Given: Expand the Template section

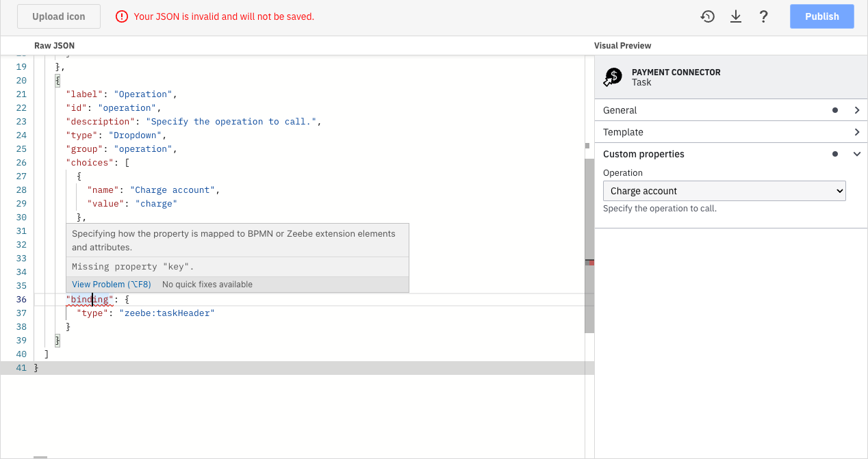Looking at the screenshot, I should (x=857, y=131).
